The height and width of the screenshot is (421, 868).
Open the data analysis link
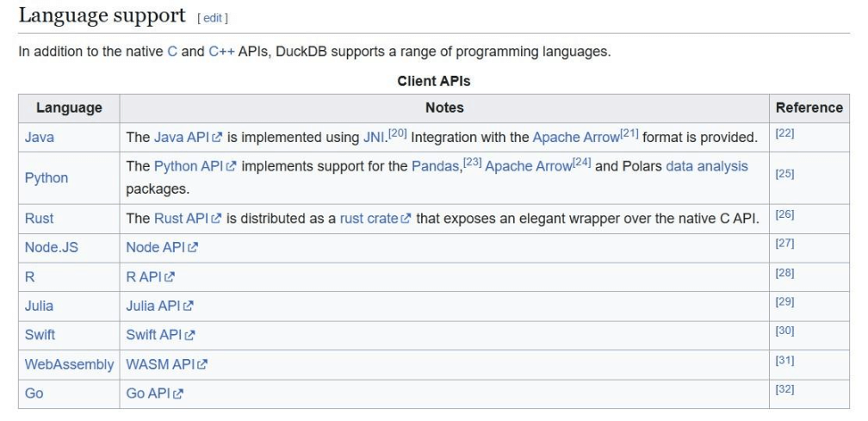tap(706, 166)
